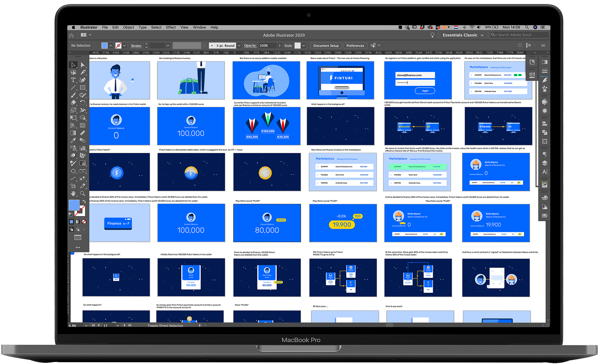
Task: Open the Layers panel icon
Action: pyautogui.click(x=545, y=163)
